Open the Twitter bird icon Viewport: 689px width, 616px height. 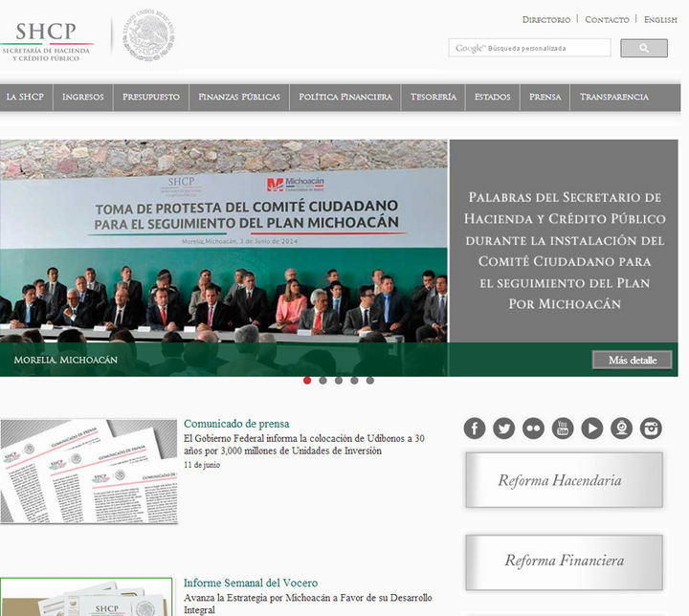504,429
